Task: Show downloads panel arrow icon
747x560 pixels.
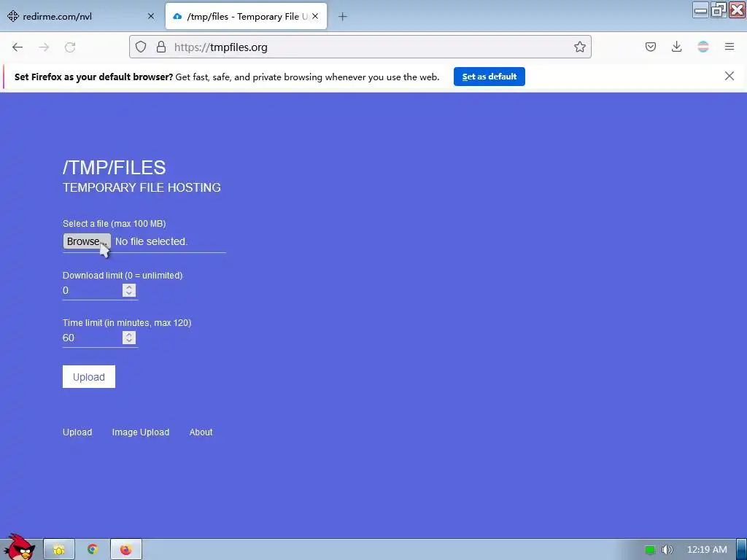Action: click(x=676, y=47)
